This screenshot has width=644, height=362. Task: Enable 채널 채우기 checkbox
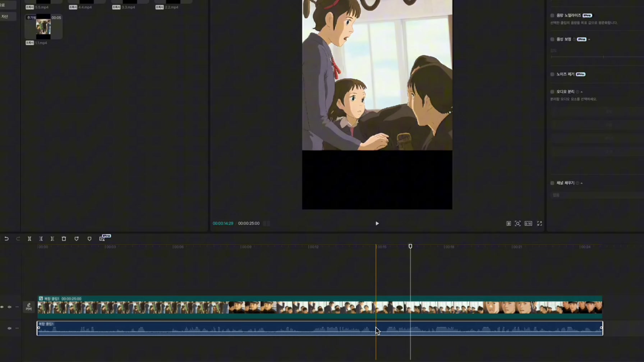pos(552,183)
